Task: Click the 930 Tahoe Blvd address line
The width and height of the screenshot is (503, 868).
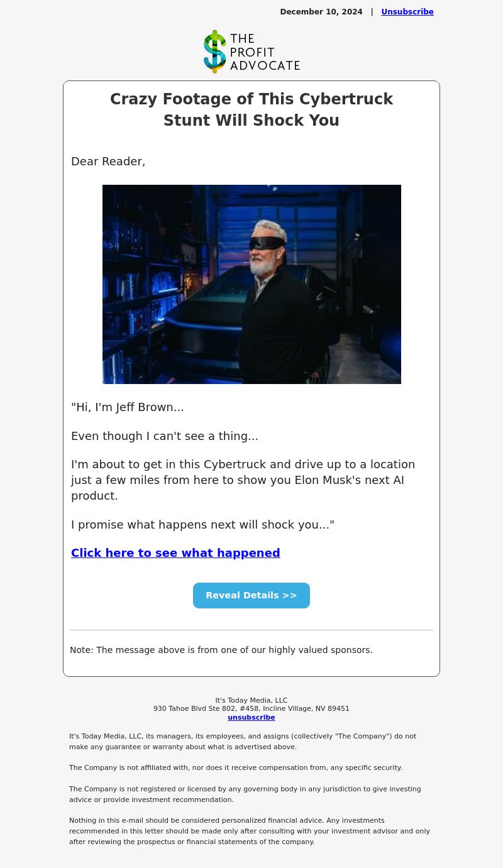Action: click(251, 708)
